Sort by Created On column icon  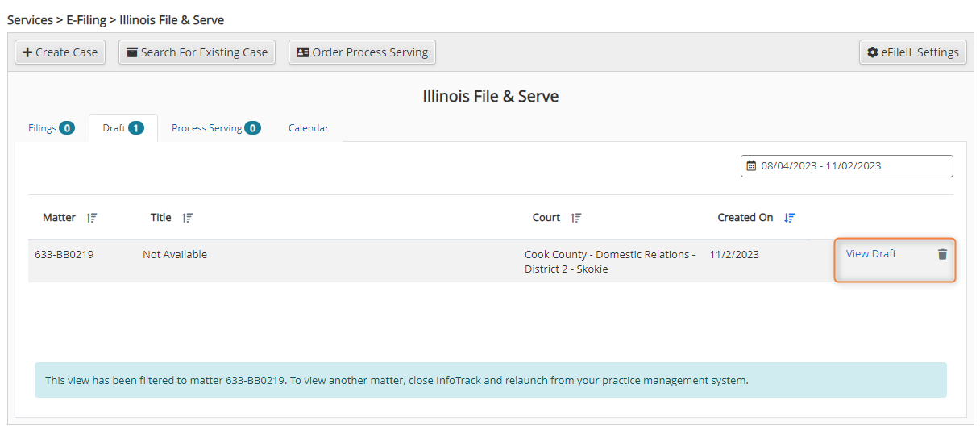coord(790,218)
